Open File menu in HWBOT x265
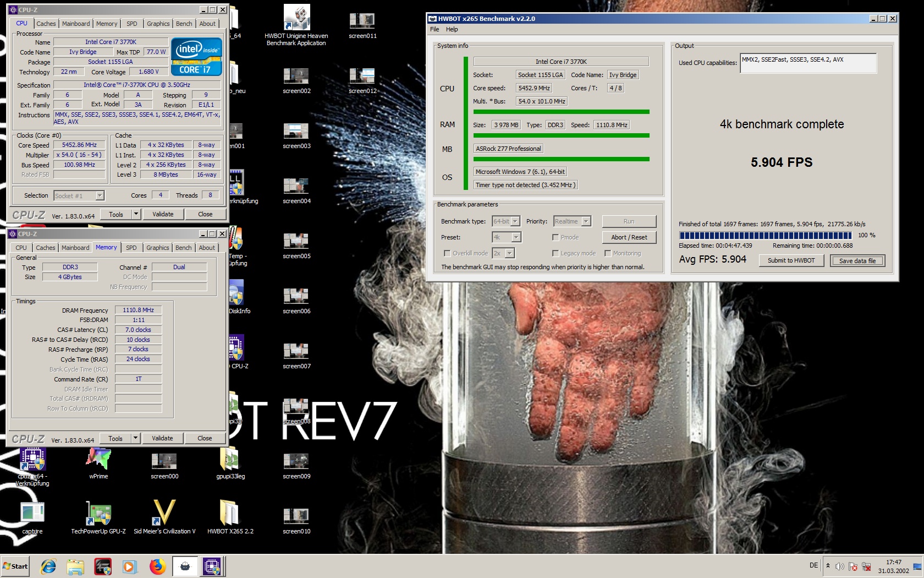 (435, 29)
